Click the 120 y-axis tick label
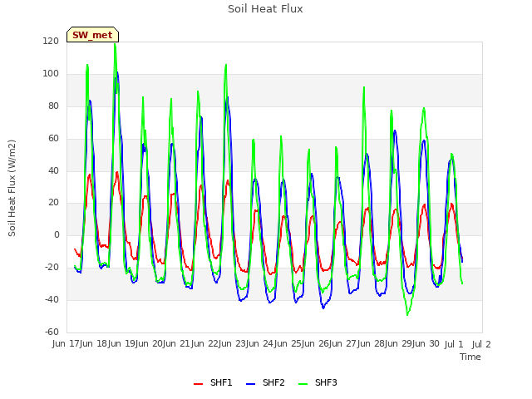The height and width of the screenshot is (399, 532). [x=51, y=42]
